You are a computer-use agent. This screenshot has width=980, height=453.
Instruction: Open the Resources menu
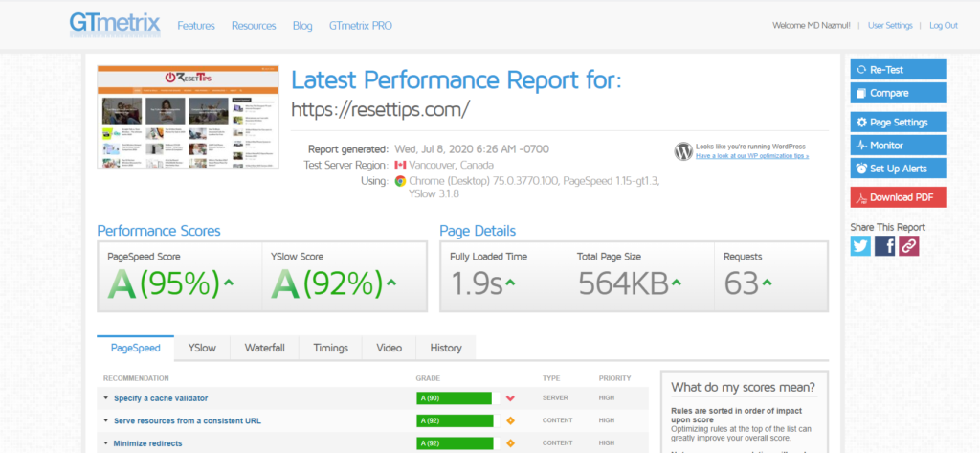click(254, 26)
